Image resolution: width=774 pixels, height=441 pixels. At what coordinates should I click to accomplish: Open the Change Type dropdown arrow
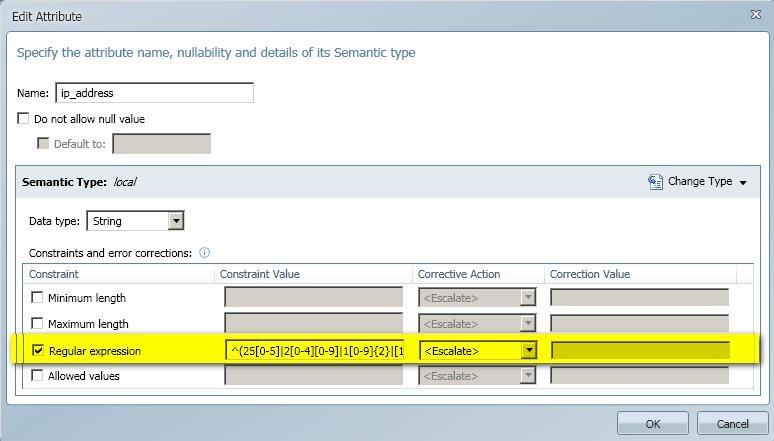click(743, 183)
